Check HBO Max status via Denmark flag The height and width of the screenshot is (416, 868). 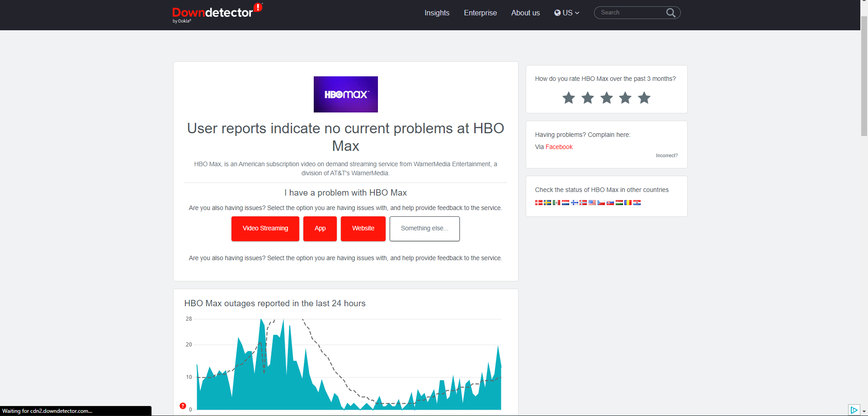pyautogui.click(x=538, y=202)
